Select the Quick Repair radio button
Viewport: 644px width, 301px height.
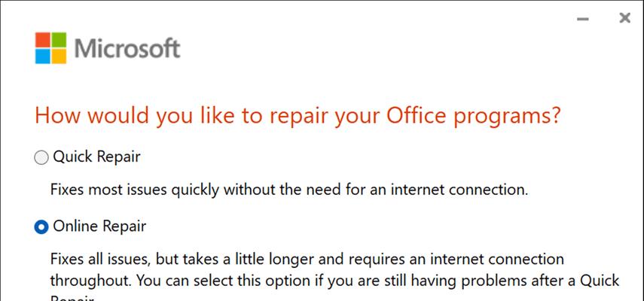point(41,158)
